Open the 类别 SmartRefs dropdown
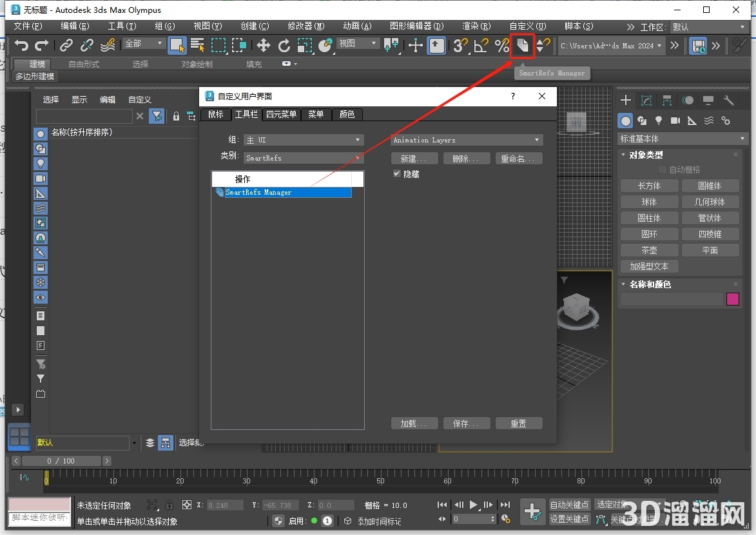This screenshot has height=535, width=756. click(304, 158)
